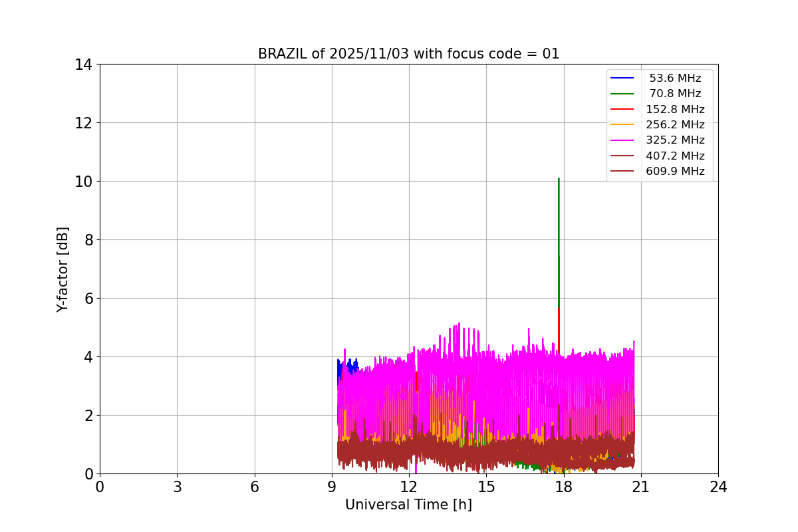Screen dimensions: 798x532
Task: Click the magenta line swatch for 325.2 MHz
Action: click(x=622, y=140)
